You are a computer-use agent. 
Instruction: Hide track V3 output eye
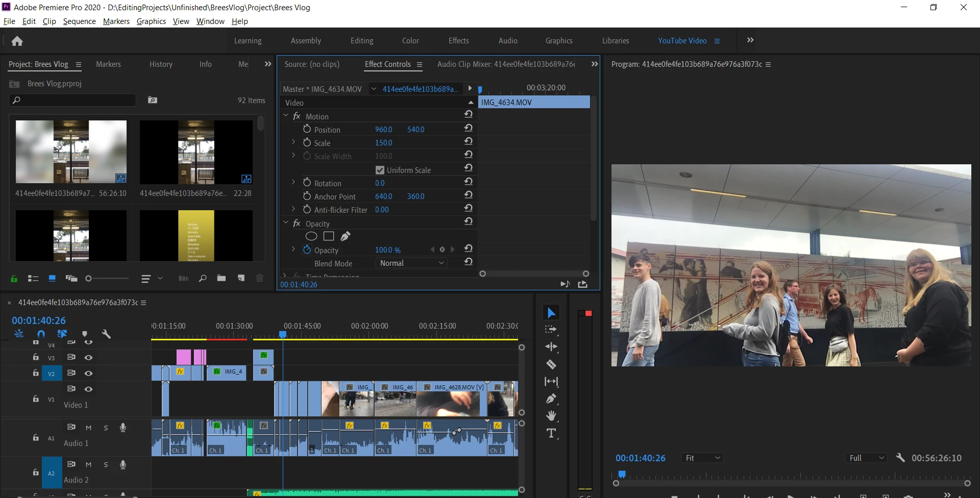[x=88, y=358]
